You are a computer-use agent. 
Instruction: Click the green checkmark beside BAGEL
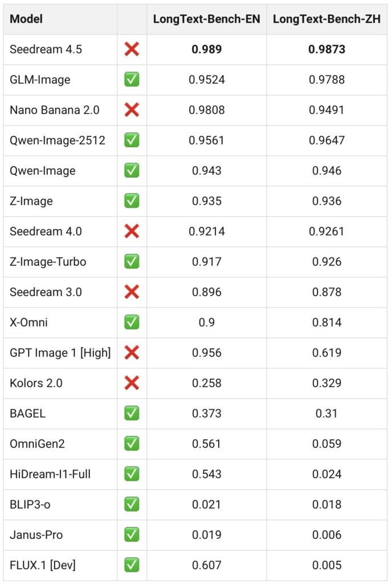(x=132, y=413)
